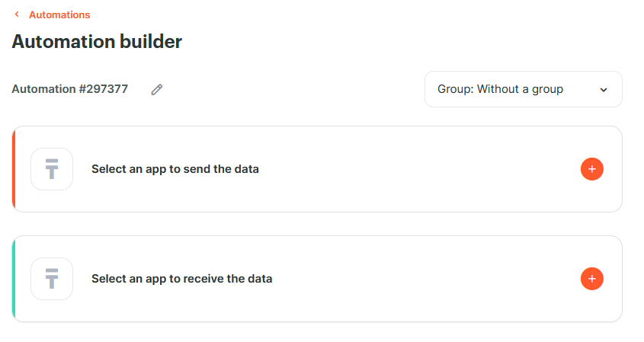644x342 pixels.
Task: Click the pencil icon to rename automation
Action: (156, 90)
